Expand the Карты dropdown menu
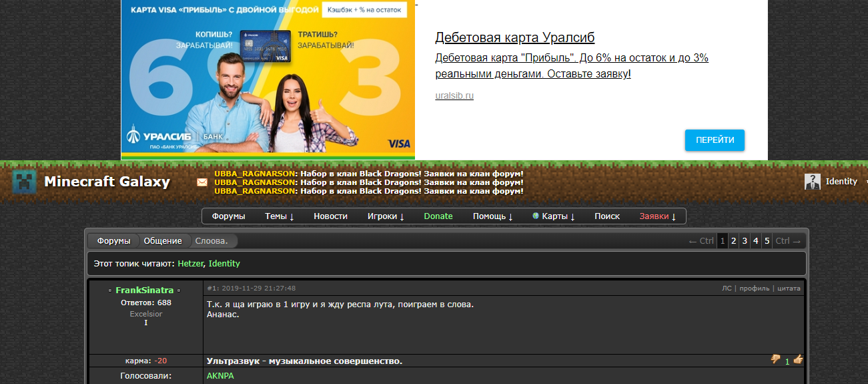The height and width of the screenshot is (384, 868). click(x=558, y=216)
